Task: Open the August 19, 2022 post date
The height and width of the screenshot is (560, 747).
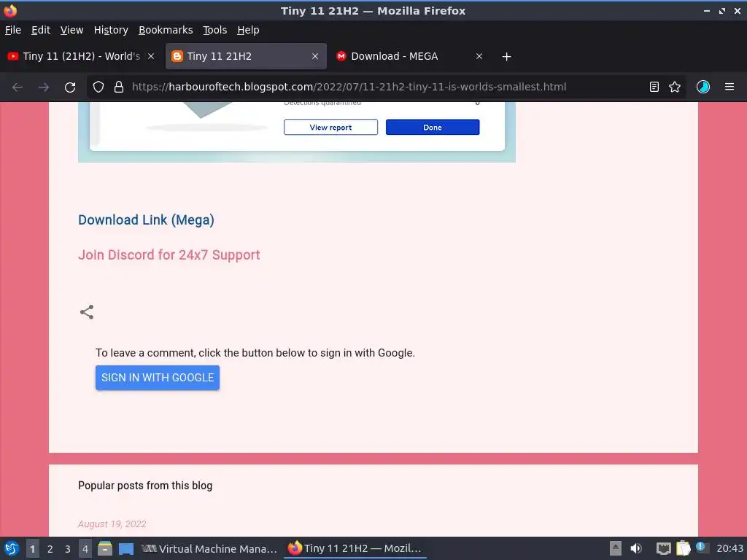Action: click(x=112, y=524)
